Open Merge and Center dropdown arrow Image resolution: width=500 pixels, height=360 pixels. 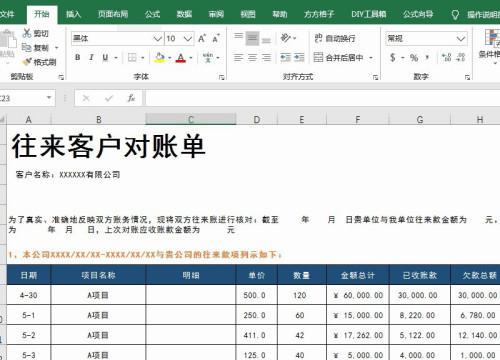click(x=371, y=58)
